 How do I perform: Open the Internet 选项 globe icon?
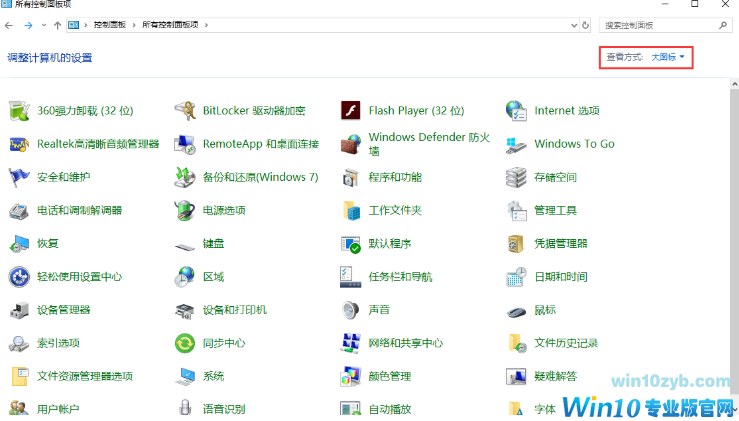pos(516,111)
